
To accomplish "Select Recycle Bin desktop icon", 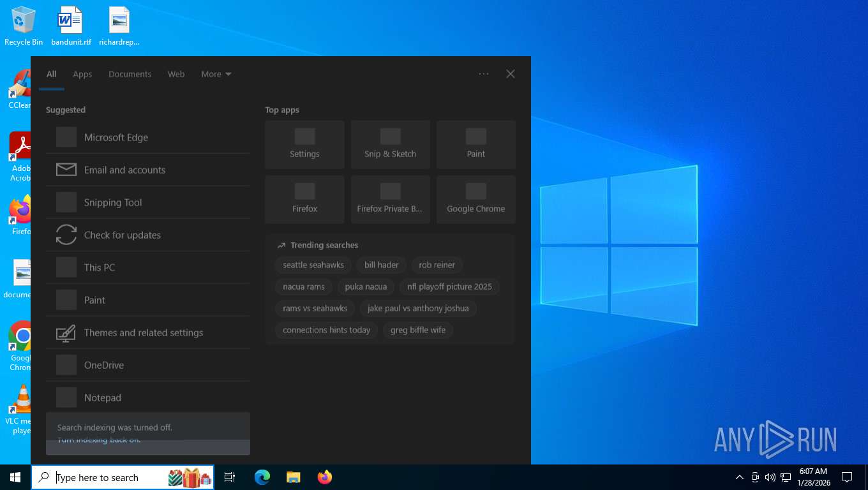I will point(24,27).
